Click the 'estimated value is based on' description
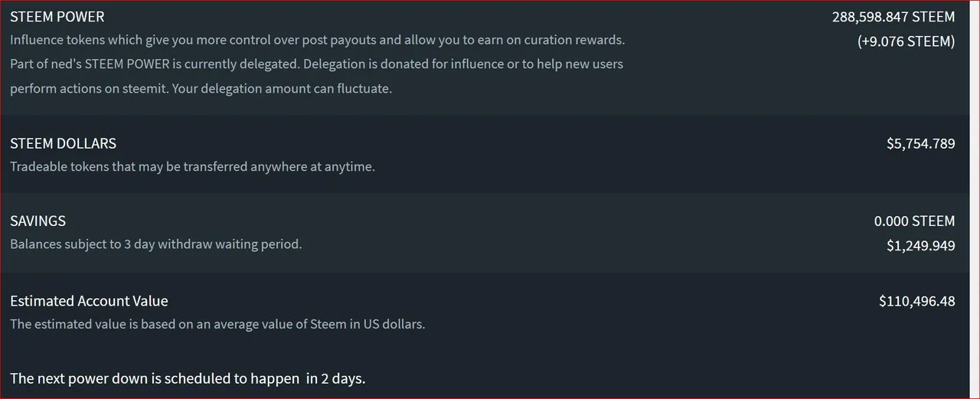 click(217, 324)
